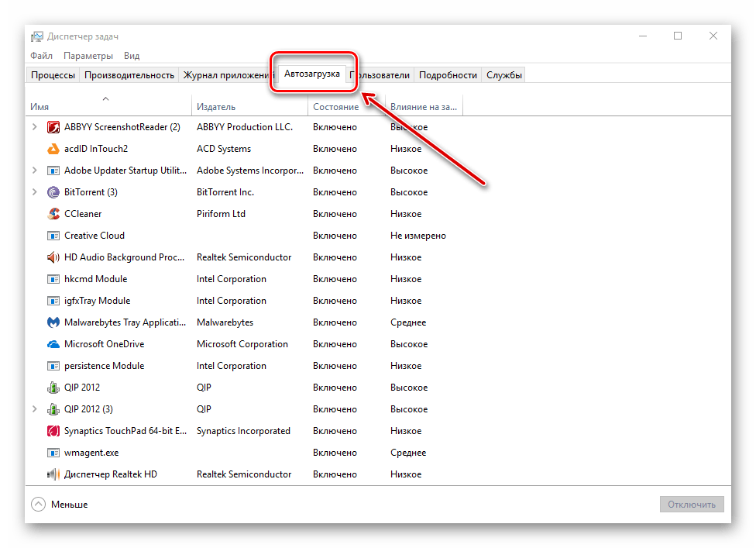Open the Параметры menu
756x548 pixels.
(x=88, y=56)
